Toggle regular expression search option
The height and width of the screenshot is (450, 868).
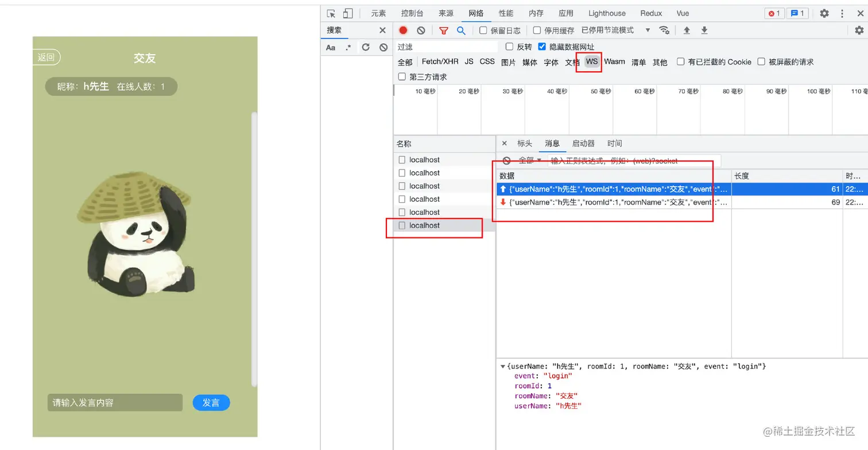coord(348,48)
